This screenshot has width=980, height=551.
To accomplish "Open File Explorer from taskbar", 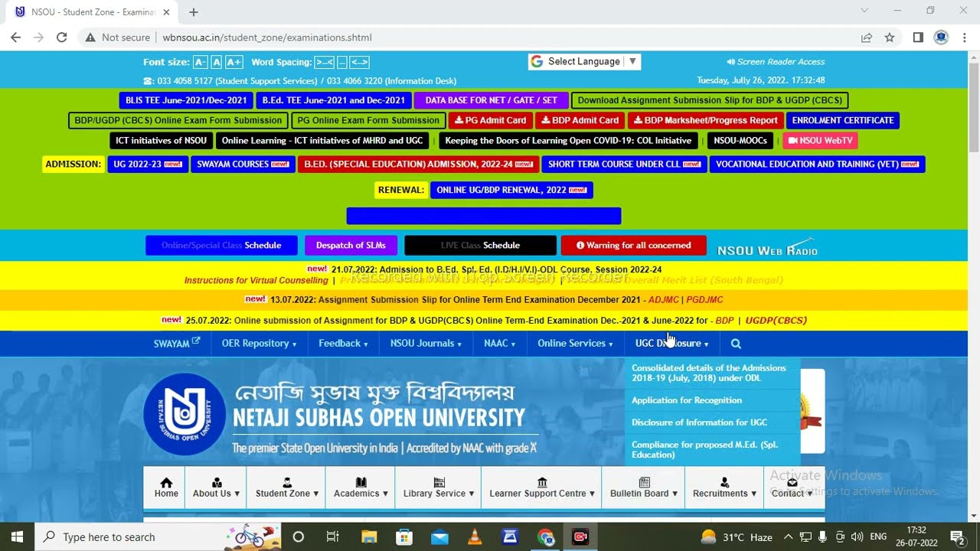I will [x=369, y=536].
